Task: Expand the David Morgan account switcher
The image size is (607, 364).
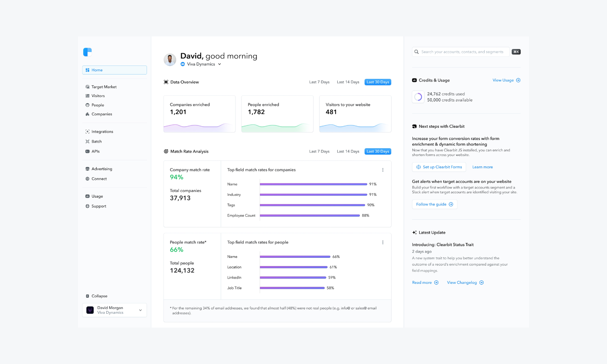Action: click(114, 310)
